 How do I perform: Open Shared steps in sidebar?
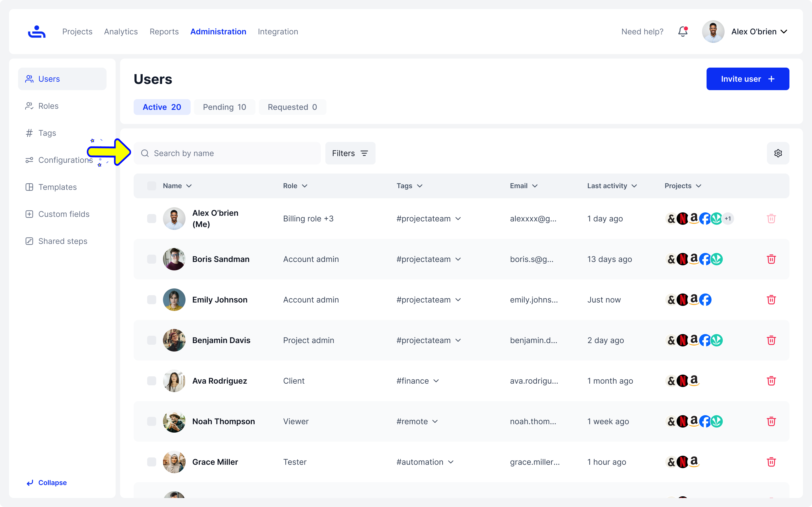coord(62,241)
